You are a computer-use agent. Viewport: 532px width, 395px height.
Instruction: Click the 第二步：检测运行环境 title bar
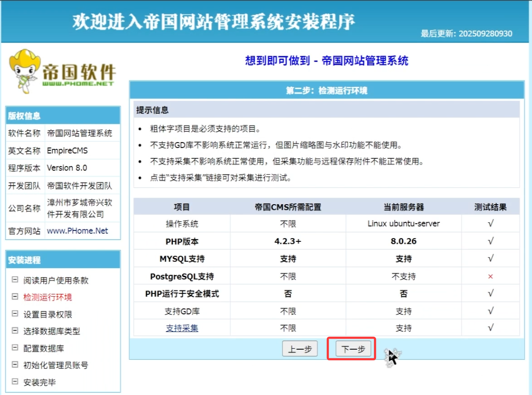326,91
